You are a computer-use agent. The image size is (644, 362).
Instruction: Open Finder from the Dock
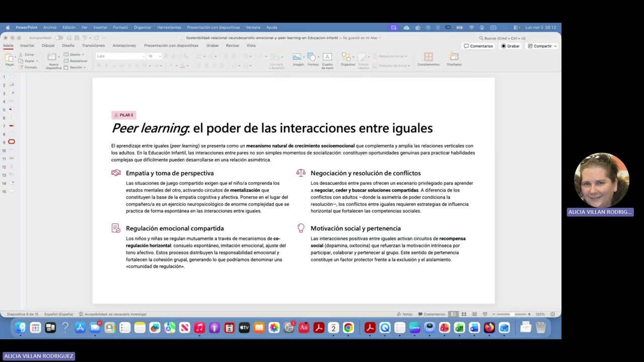tap(20, 328)
